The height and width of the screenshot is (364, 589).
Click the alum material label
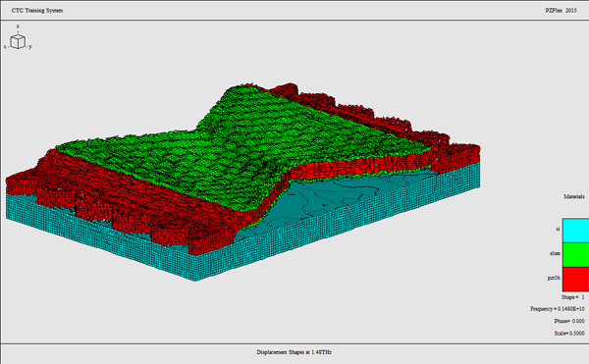555,253
